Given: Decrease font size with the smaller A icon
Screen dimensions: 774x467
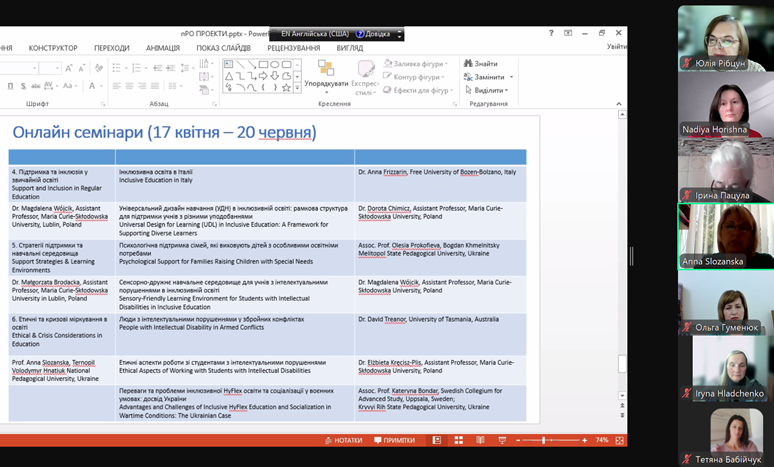Looking at the screenshot, I should tap(81, 68).
